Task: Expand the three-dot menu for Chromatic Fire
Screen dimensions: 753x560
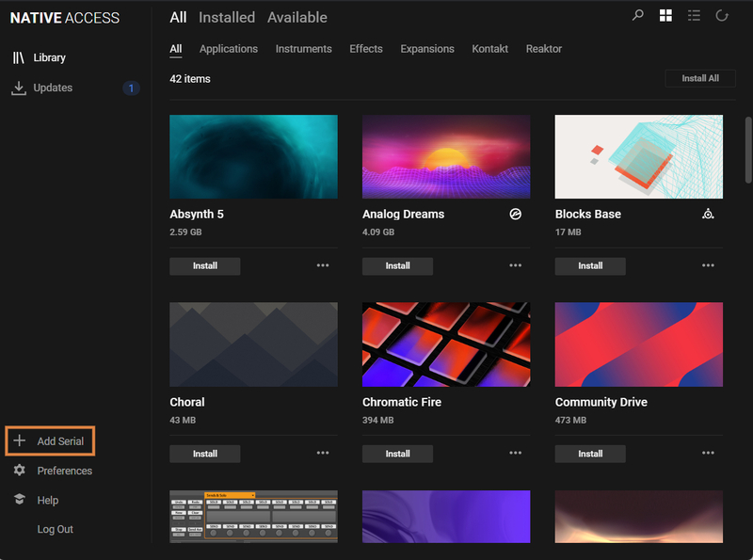Action: coord(515,453)
